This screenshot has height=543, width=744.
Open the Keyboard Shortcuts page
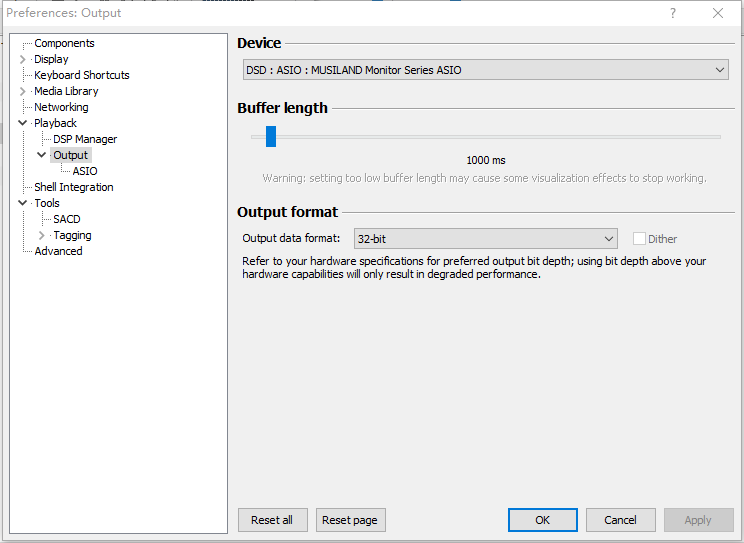tap(81, 75)
